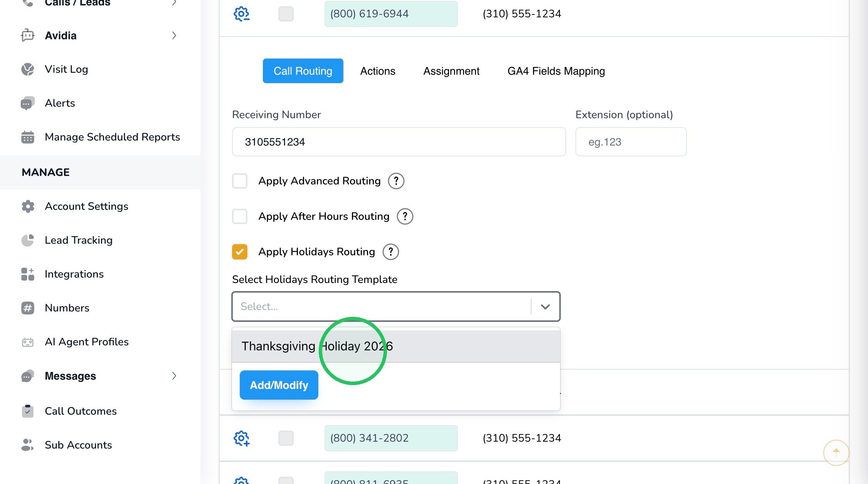Enable Apply After Hours Routing checkbox
868x484 pixels.
[x=240, y=216]
